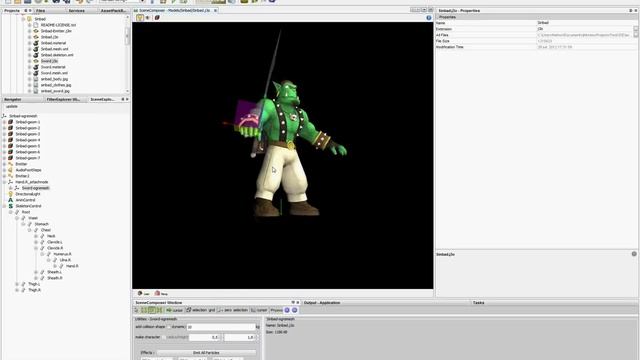Click the second icon in SceneComposer viewport toolbar
The image size is (640, 360).
coord(148,18)
